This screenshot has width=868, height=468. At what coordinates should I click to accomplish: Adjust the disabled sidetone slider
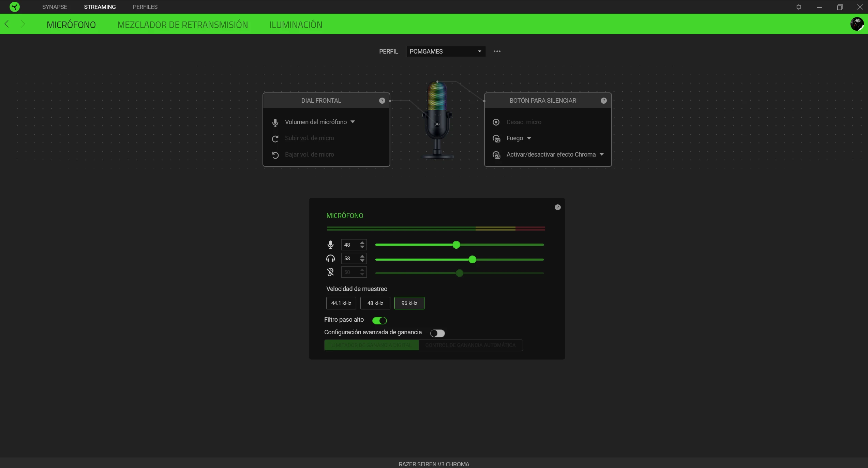459,273
